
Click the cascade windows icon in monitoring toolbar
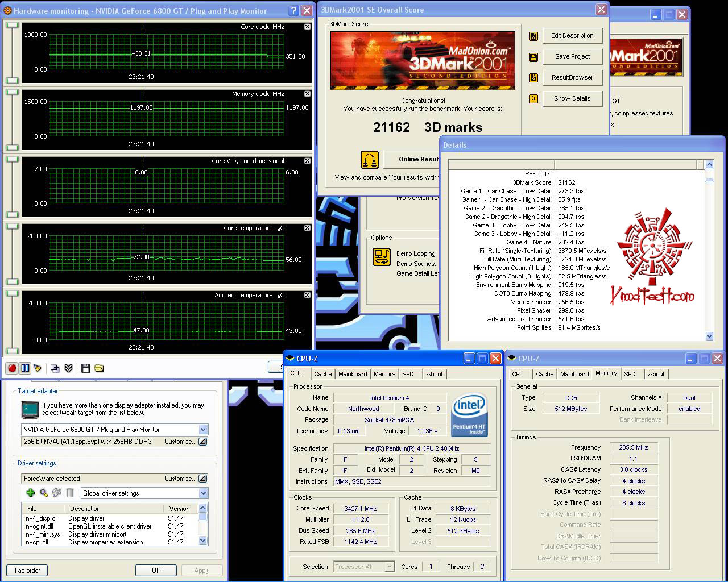tap(55, 368)
